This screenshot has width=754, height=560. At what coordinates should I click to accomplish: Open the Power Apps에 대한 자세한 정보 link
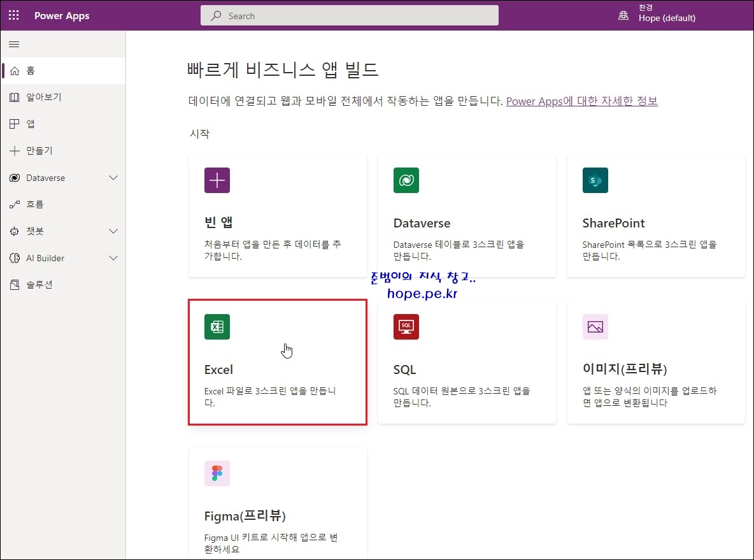click(582, 101)
